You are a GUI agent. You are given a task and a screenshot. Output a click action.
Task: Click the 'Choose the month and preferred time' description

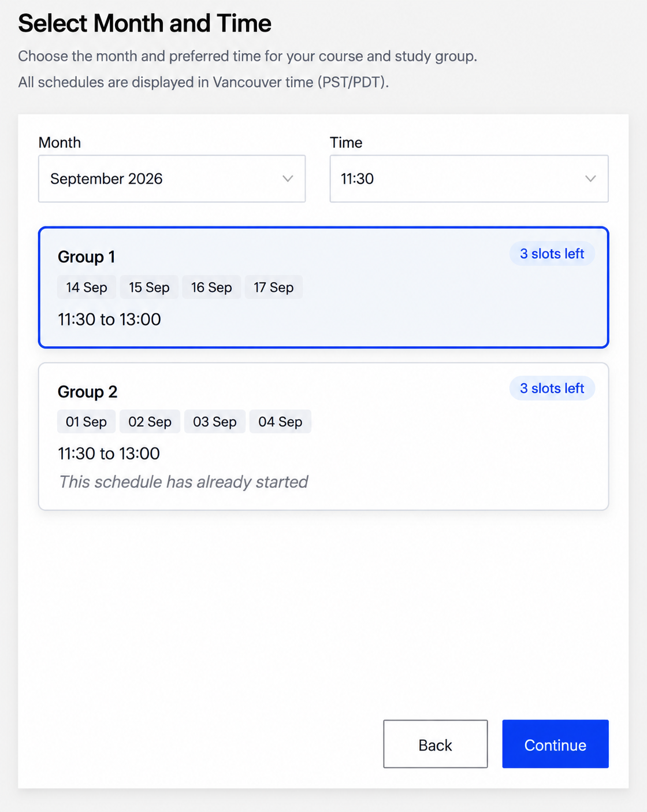click(x=247, y=56)
